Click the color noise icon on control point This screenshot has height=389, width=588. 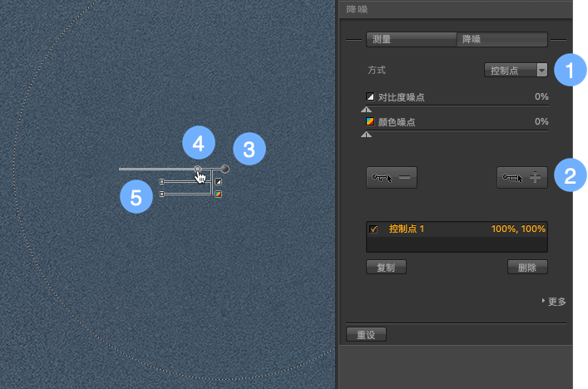click(x=218, y=194)
